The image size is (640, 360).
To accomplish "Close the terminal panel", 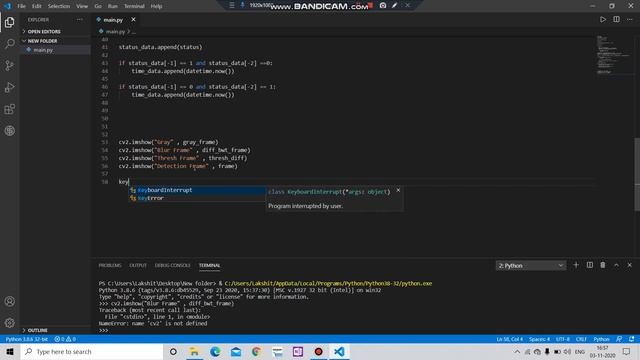I will point(630,265).
